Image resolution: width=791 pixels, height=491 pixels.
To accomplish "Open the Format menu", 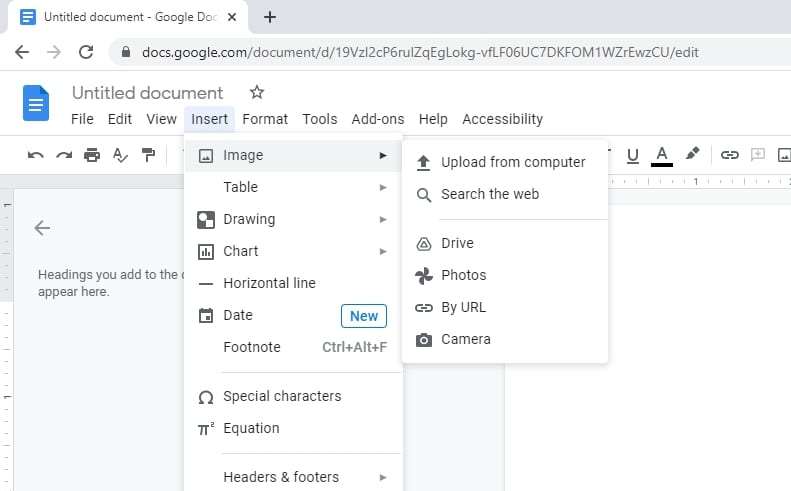I will click(265, 119).
